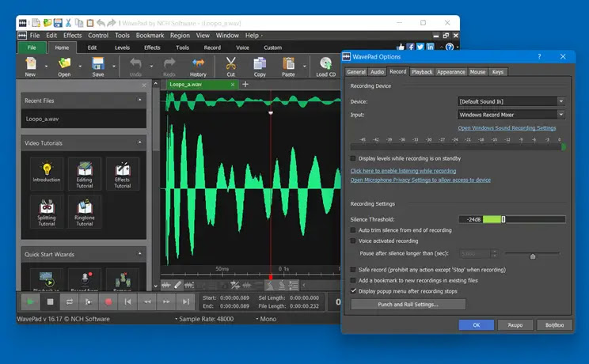
Task: Open the recording Device dropdown
Action: point(511,101)
